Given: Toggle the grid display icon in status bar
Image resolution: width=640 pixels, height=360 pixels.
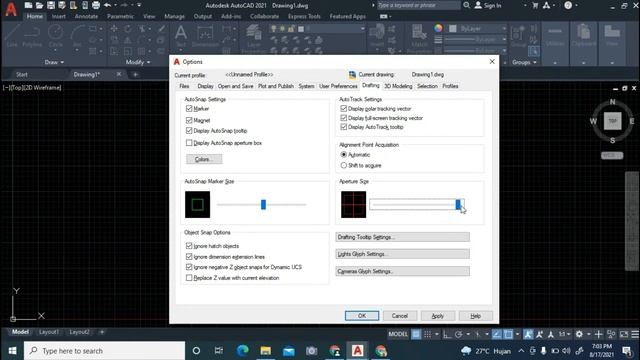Looking at the screenshot, I should pos(416,334).
